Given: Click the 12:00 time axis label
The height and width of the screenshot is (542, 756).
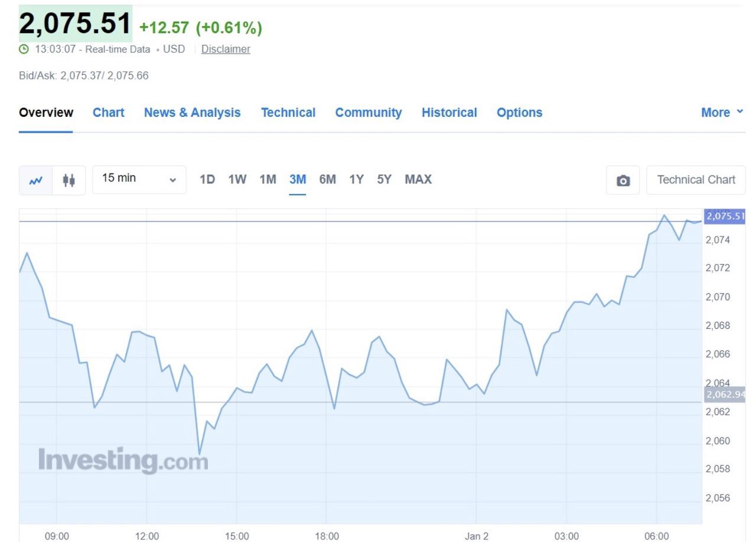Looking at the screenshot, I should 147,536.
